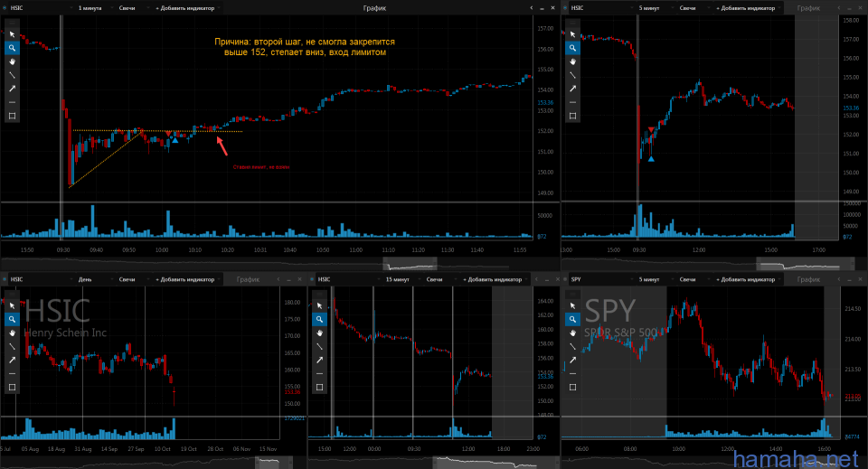
Task: Toggle the link dot beside HSIC in the 15-minute chart
Action: (x=313, y=279)
